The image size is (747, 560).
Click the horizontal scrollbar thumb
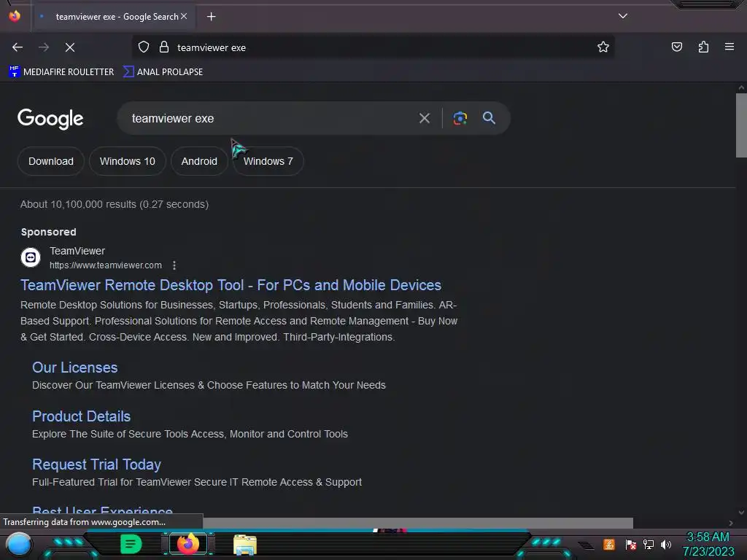coord(418,522)
